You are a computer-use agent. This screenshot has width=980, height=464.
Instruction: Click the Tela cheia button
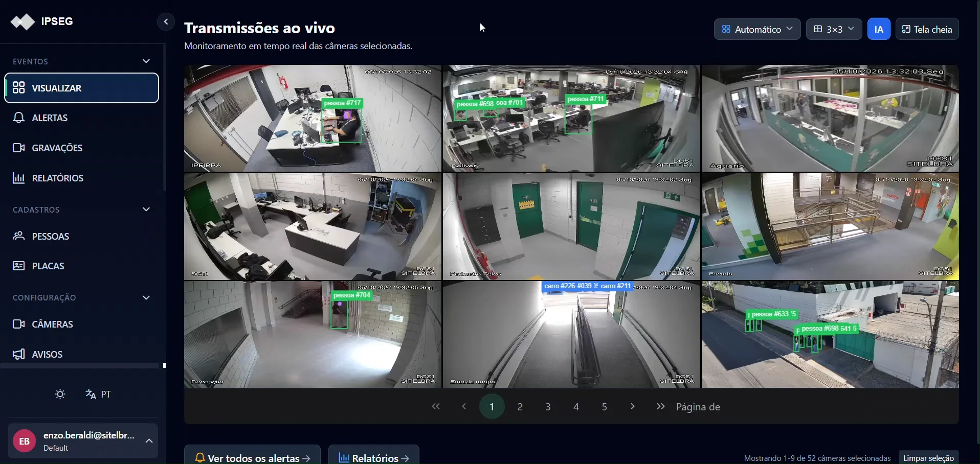pos(927,29)
